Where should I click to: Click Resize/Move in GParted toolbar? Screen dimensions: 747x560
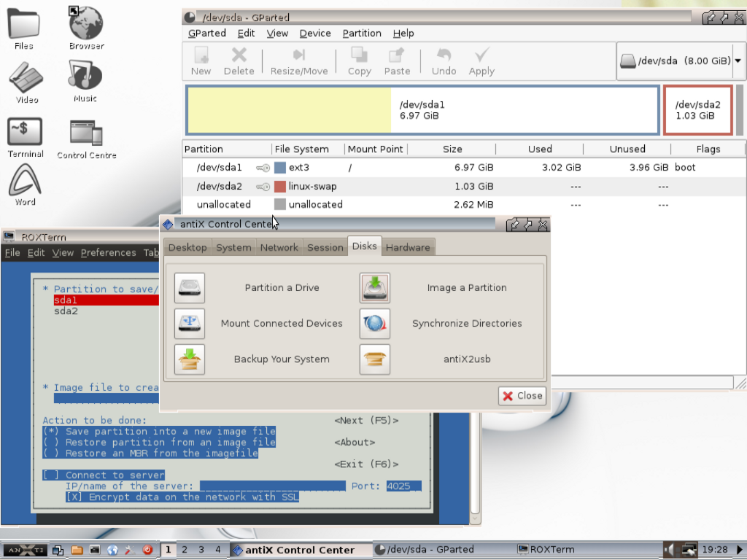[x=299, y=61]
